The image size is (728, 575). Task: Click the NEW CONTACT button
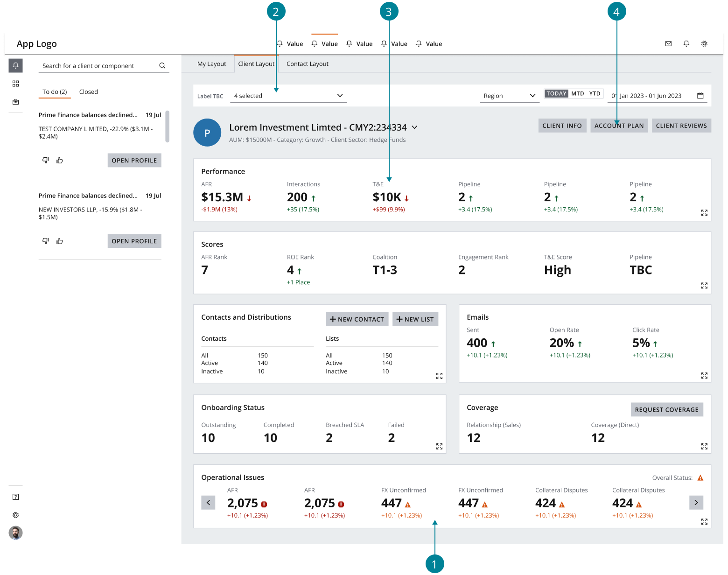pos(357,319)
